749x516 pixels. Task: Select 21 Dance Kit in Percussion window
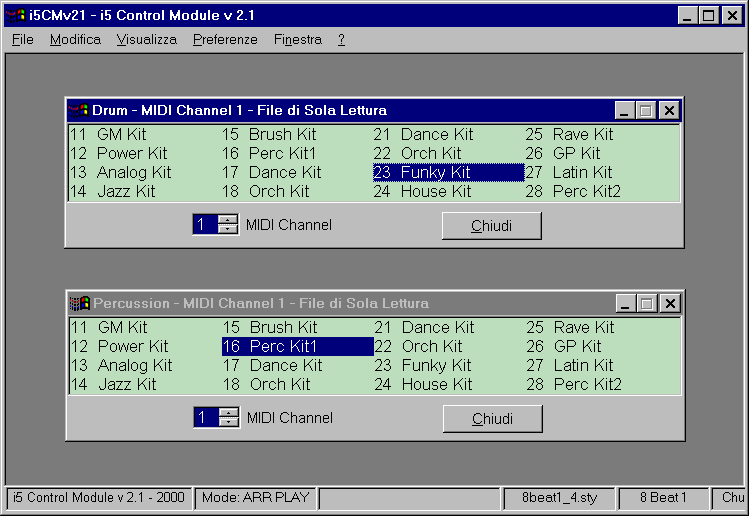pos(424,327)
